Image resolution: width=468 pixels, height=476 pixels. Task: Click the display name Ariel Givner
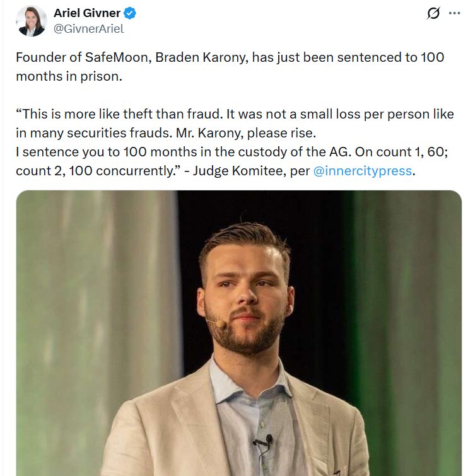point(88,13)
